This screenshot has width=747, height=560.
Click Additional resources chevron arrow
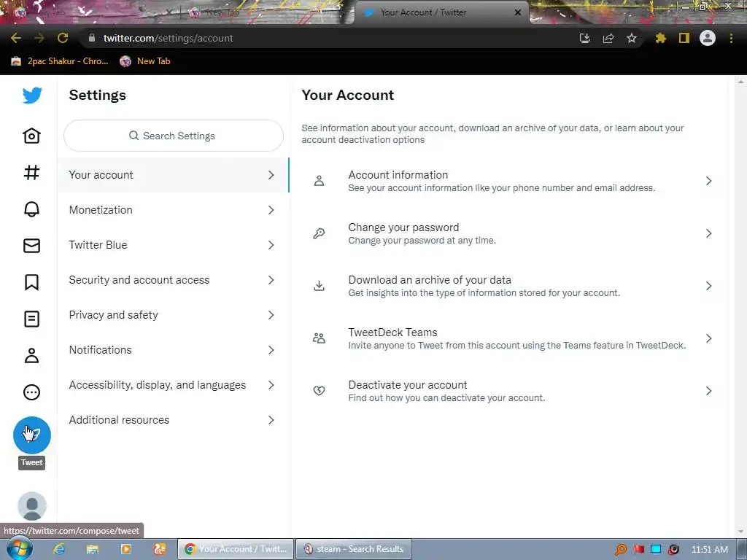coord(271,420)
